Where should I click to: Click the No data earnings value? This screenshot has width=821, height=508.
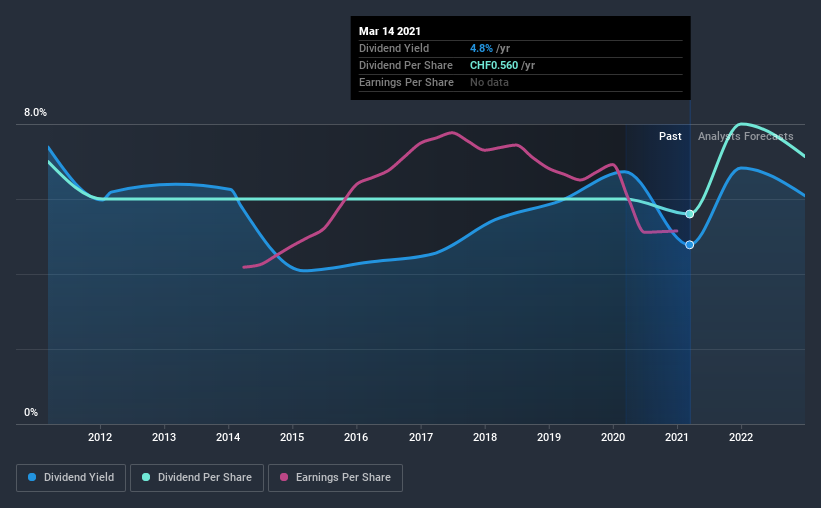tap(489, 82)
